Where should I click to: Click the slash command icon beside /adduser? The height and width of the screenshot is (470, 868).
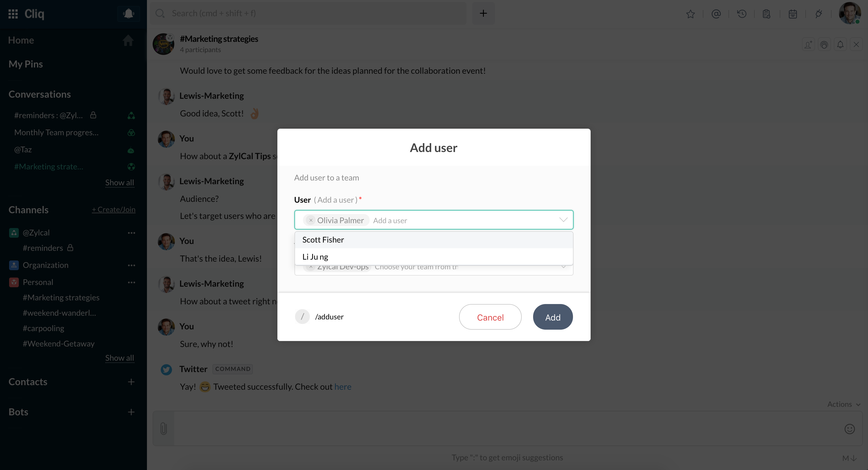pos(302,317)
